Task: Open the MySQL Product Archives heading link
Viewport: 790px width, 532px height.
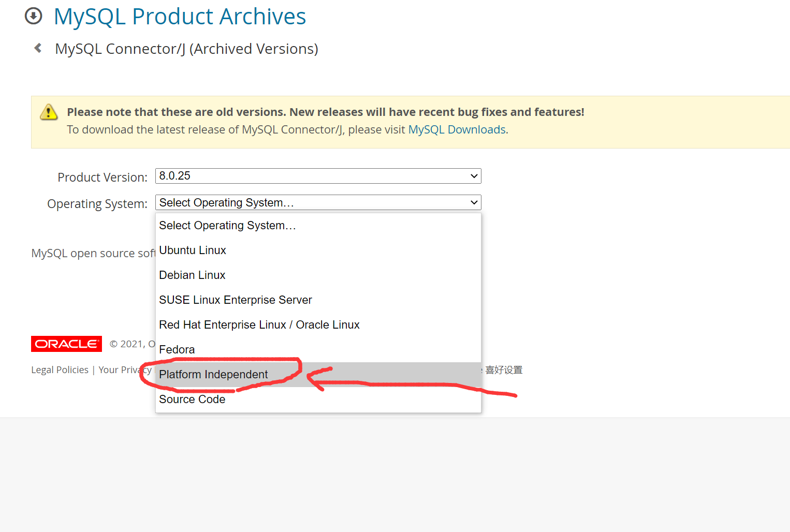Action: (x=180, y=17)
